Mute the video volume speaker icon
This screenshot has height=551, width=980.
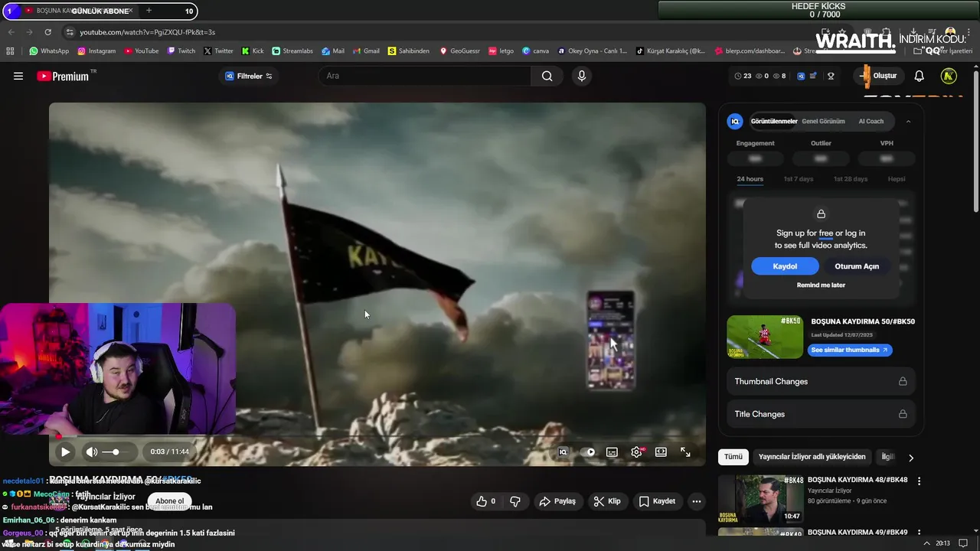coord(92,452)
